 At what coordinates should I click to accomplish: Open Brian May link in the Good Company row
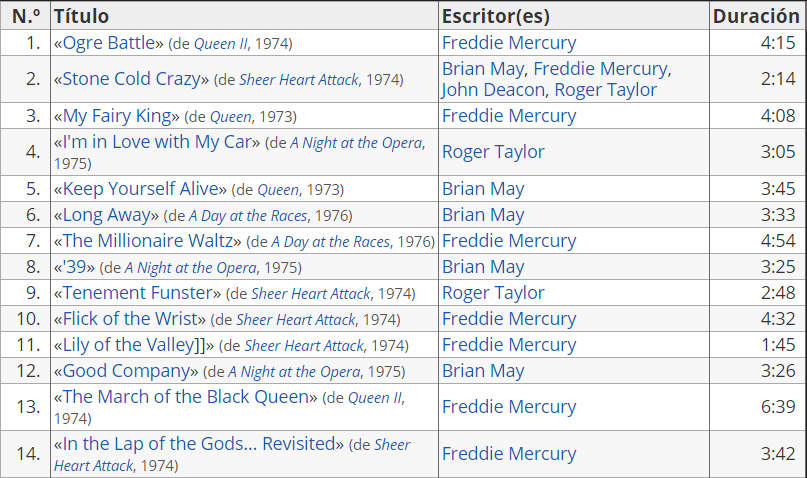point(483,371)
